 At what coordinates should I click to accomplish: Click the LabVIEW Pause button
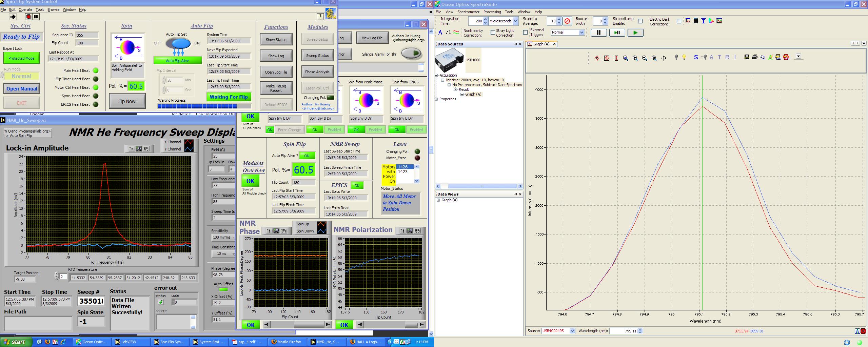coord(36,17)
